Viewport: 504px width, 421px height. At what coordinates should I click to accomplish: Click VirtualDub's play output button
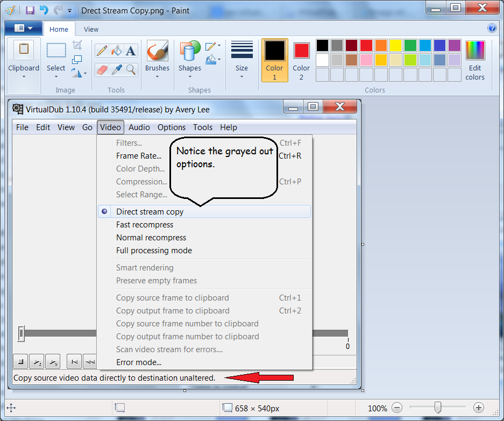pos(53,362)
